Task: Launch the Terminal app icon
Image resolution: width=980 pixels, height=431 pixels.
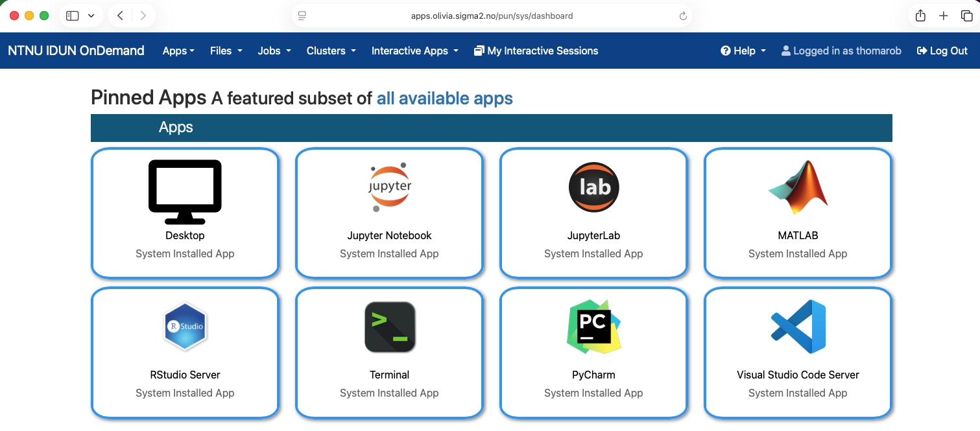Action: coord(389,327)
